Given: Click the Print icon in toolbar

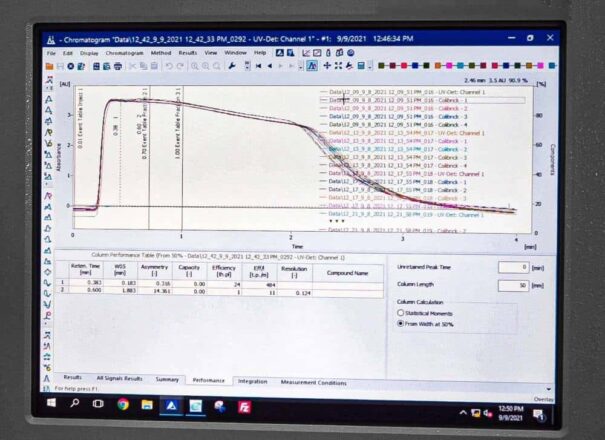Looking at the screenshot, I should coord(118,66).
